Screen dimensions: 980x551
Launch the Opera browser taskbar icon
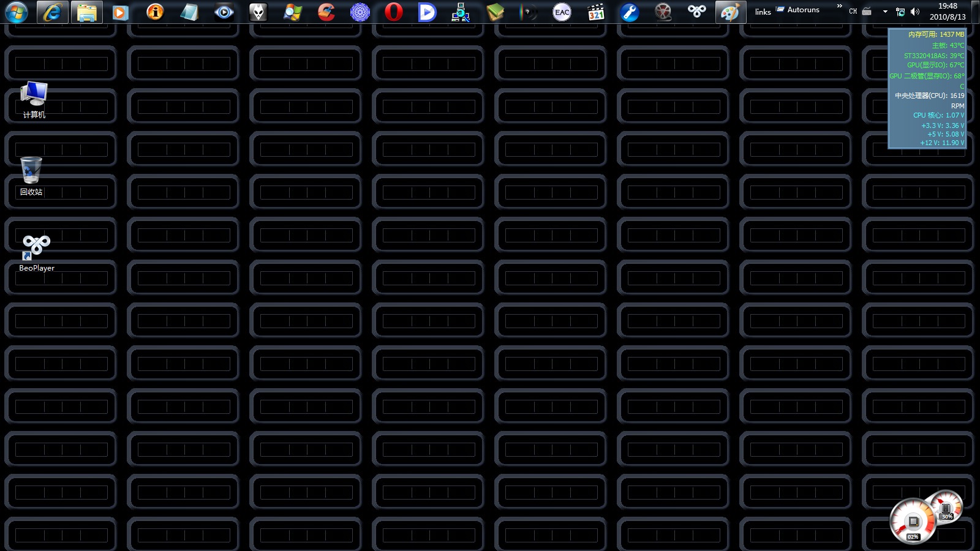[x=394, y=12]
